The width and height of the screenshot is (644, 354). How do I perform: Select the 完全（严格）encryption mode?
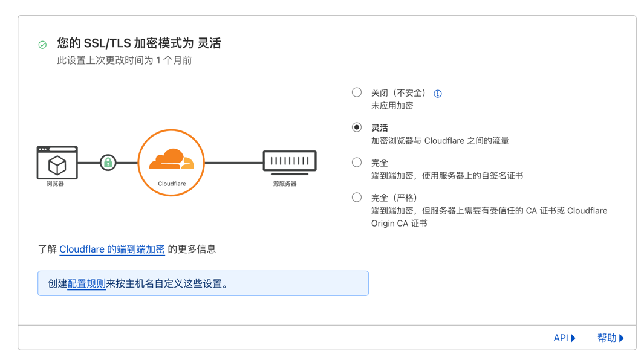point(357,196)
